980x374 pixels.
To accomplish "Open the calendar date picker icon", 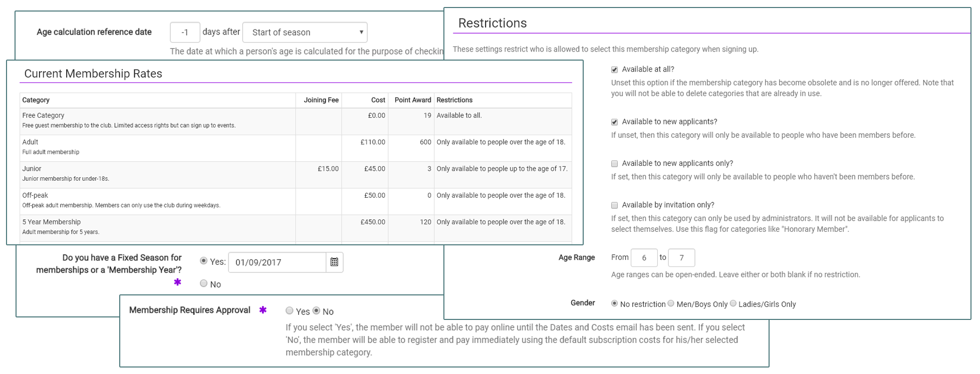I will (x=334, y=262).
